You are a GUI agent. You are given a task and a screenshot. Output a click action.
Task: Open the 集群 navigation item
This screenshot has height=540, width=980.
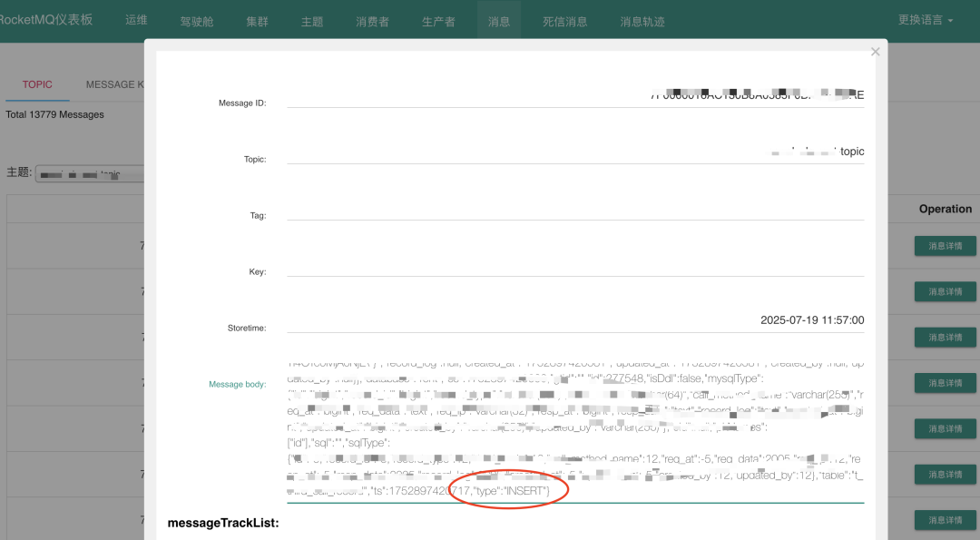click(x=257, y=21)
